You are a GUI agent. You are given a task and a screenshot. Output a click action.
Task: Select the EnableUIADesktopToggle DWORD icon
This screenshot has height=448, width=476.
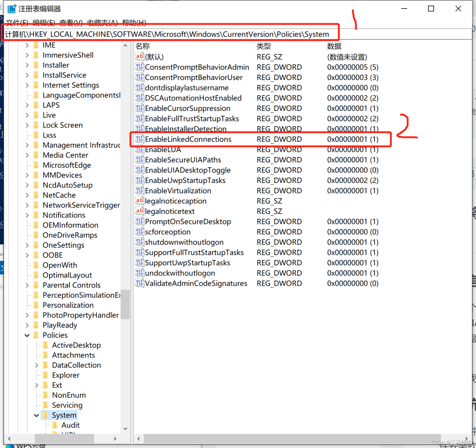[x=139, y=170]
